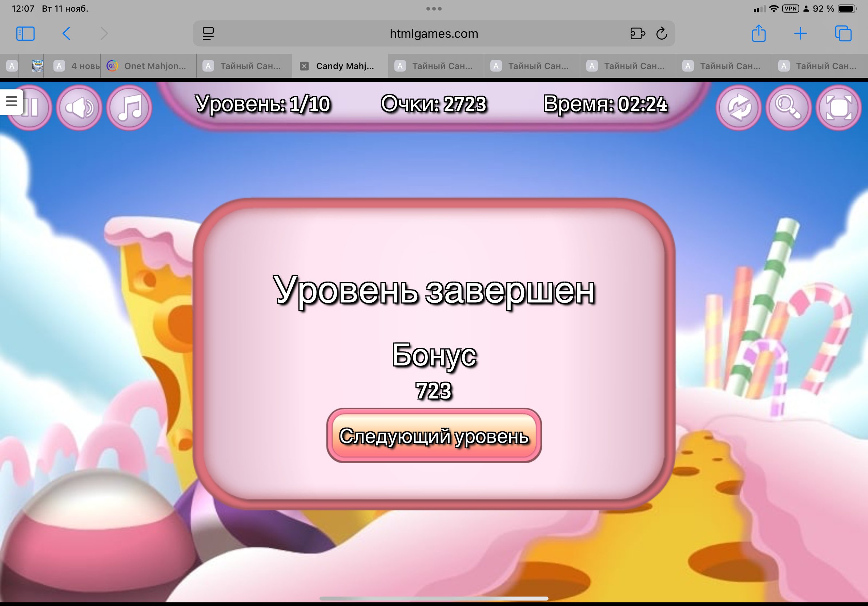Open Safari page menu in address bar
Screen dimensions: 868x606
coord(208,34)
